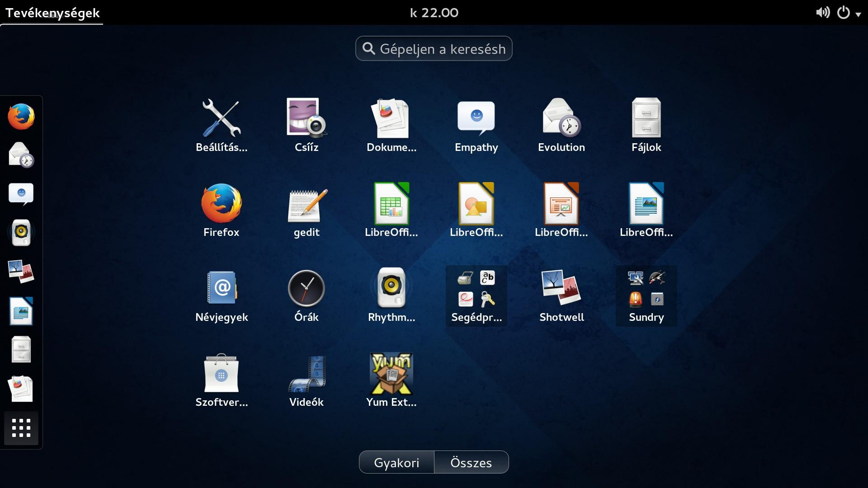Viewport: 868px width, 488px height.
Task: Open Empathy chat icon in the dock
Action: 21,194
